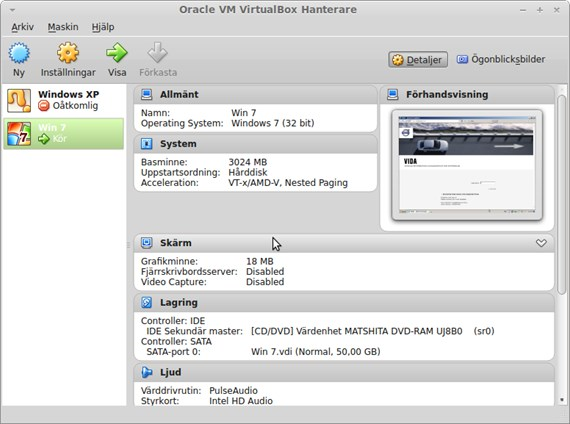Select the Win 7 machine entry
The height and width of the screenshot is (424, 570).
(64, 133)
